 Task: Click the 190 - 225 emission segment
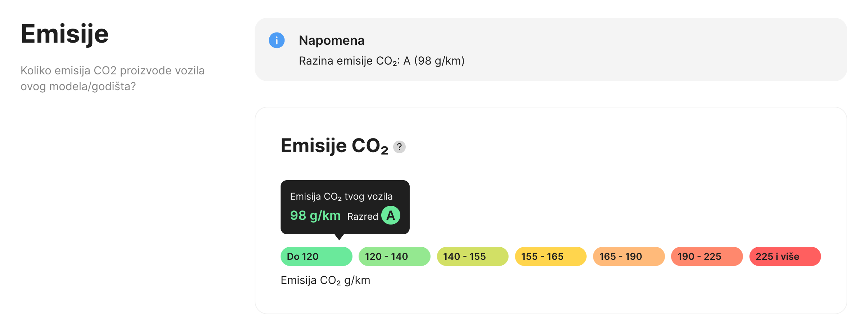pyautogui.click(x=707, y=257)
